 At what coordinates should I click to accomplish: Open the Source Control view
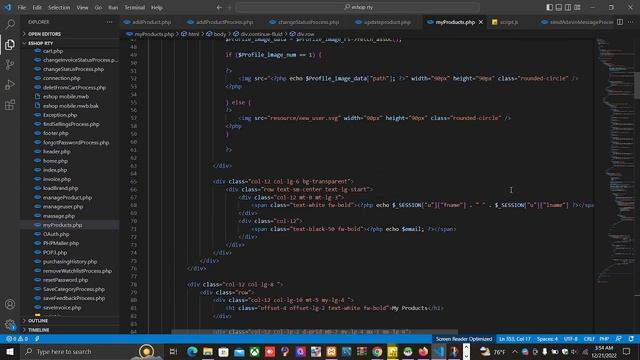[10, 64]
